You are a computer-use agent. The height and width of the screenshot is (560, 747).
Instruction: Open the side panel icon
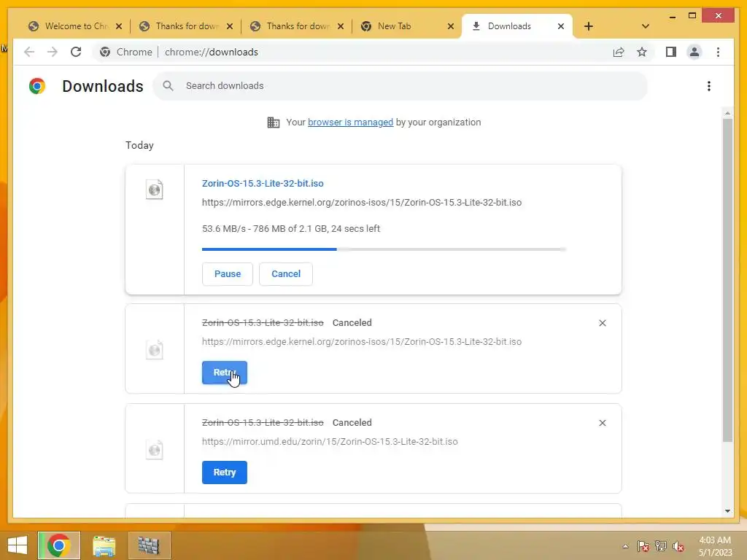[671, 52]
